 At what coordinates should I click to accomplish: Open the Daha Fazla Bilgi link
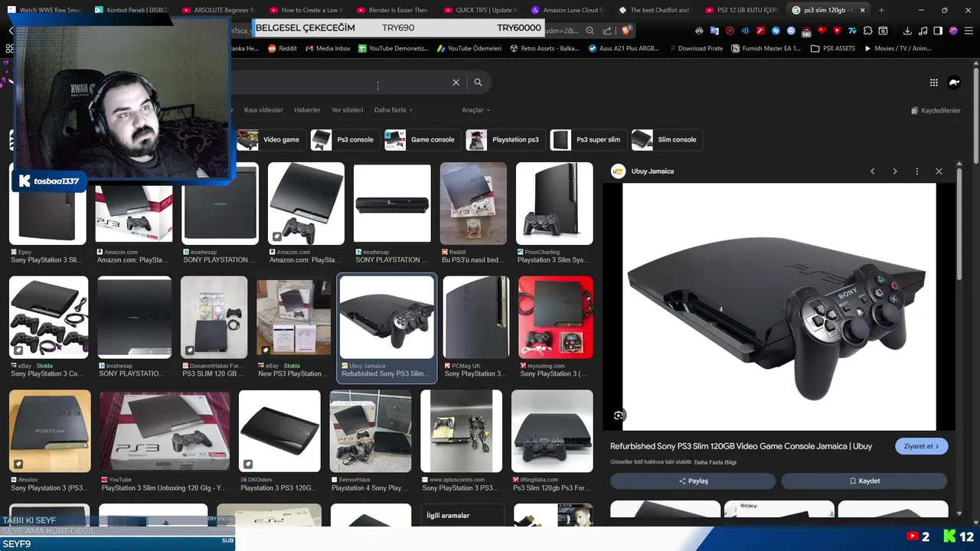(x=715, y=462)
